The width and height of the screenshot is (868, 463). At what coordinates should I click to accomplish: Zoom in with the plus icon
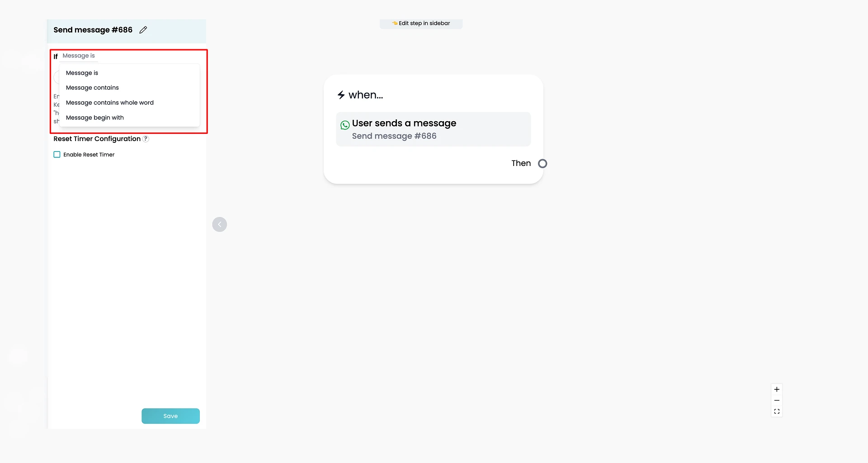tap(777, 389)
